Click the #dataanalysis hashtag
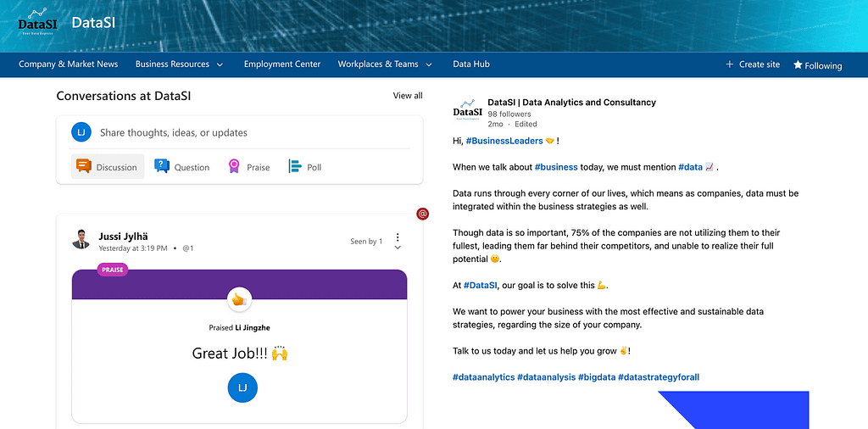 point(547,377)
